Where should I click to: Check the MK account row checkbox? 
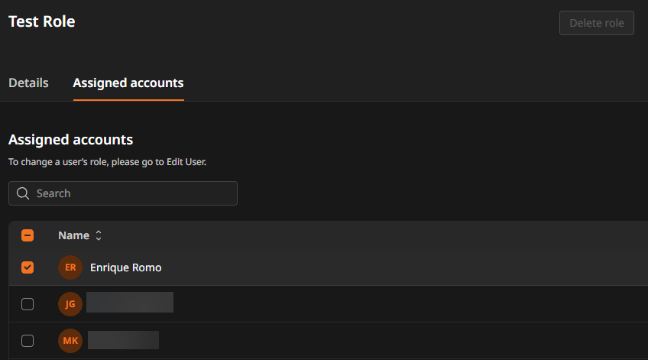pos(27,341)
